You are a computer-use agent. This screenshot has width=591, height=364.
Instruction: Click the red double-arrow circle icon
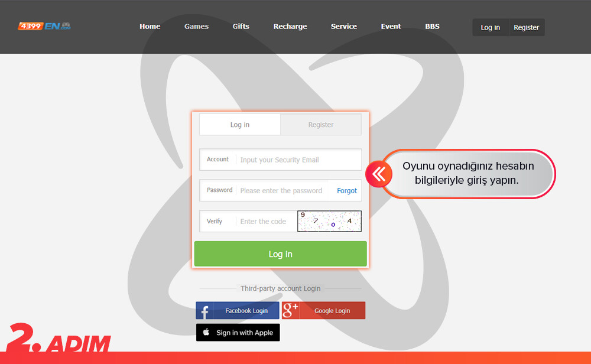point(379,174)
